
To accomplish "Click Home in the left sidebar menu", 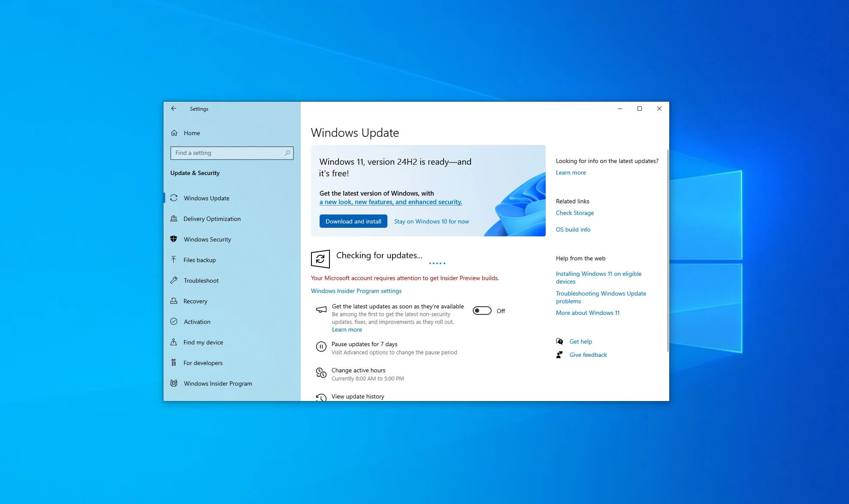I will [x=192, y=133].
